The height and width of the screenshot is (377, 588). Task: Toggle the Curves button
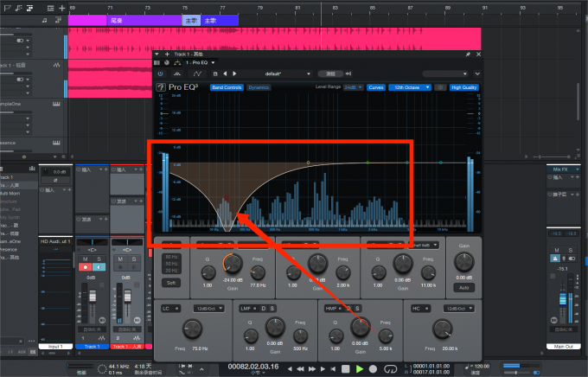[376, 87]
